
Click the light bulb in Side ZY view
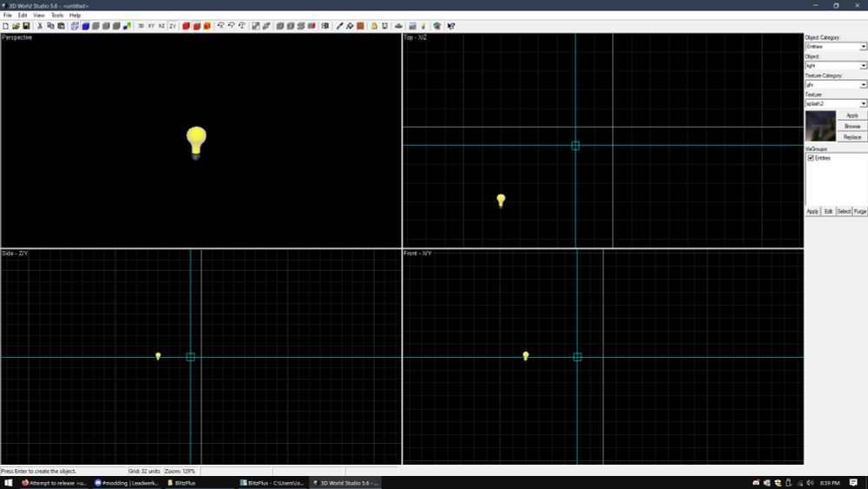click(158, 356)
